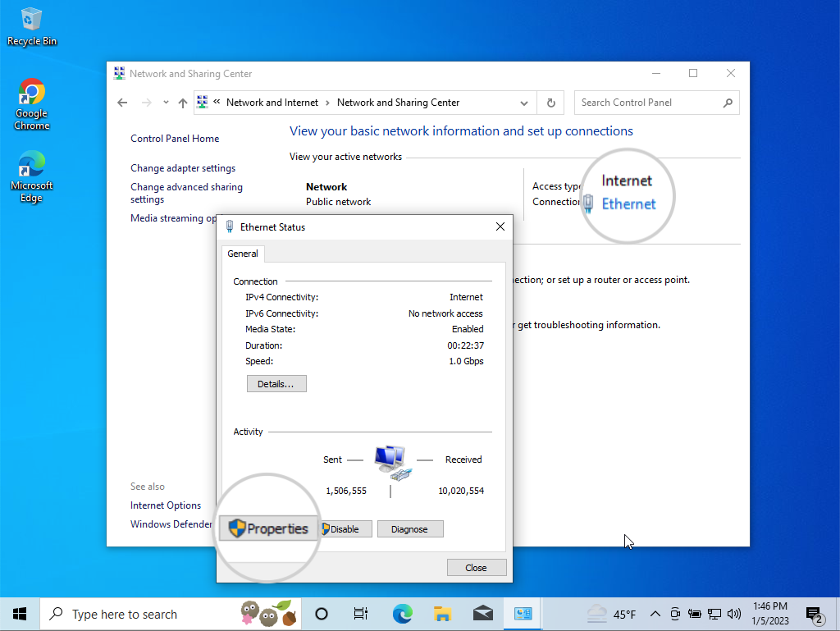Click the Details... button

[x=276, y=384]
